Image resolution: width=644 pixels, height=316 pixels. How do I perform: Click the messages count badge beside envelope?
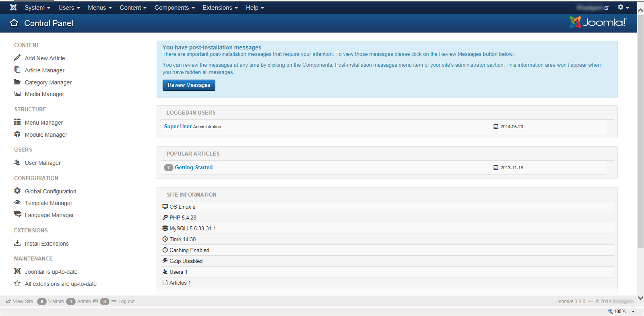click(x=105, y=302)
